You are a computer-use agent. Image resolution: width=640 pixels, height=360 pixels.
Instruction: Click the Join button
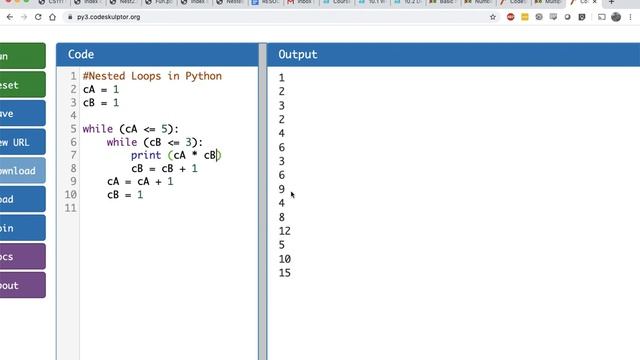point(22,228)
